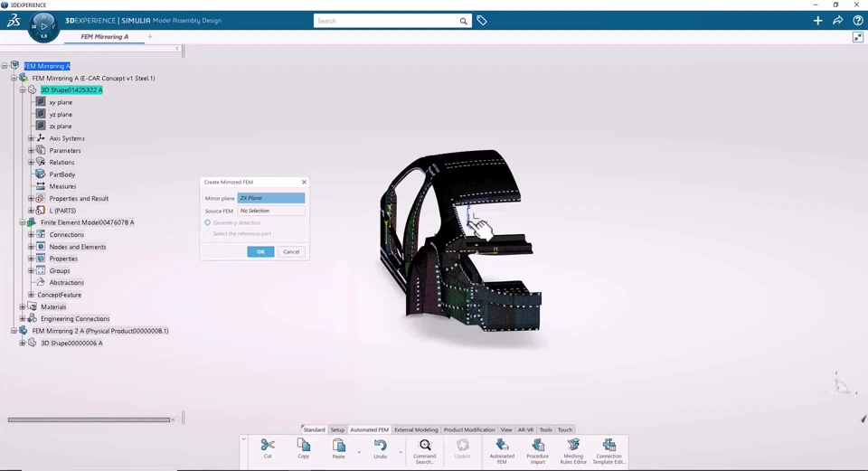The height and width of the screenshot is (471, 868).
Task: Click the search magnifier icon
Action: pos(463,21)
